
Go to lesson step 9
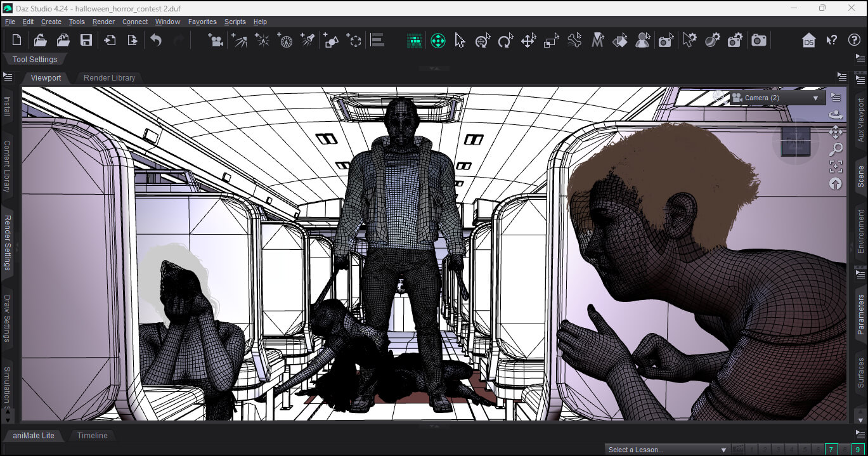tap(857, 450)
